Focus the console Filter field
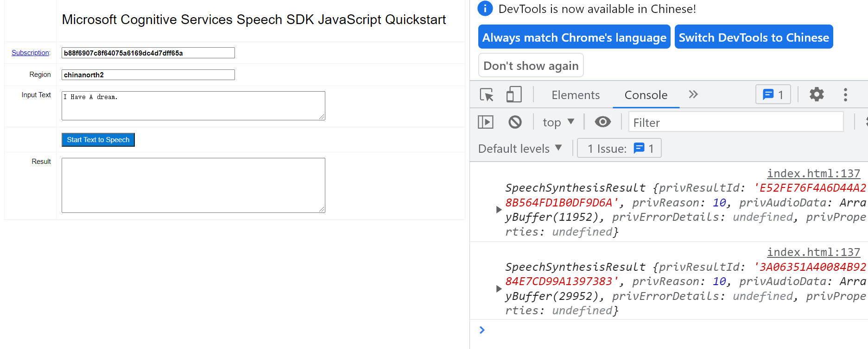 click(736, 122)
